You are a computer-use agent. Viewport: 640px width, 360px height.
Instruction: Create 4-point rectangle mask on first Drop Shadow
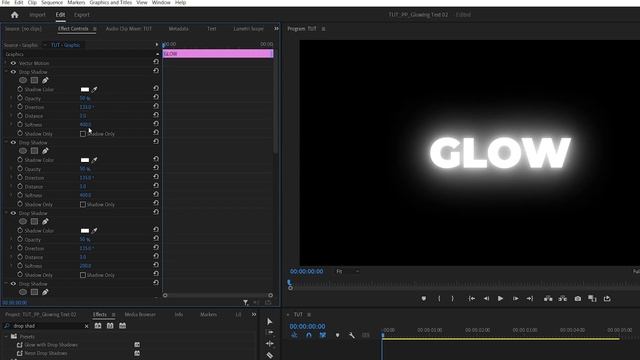pos(34,80)
